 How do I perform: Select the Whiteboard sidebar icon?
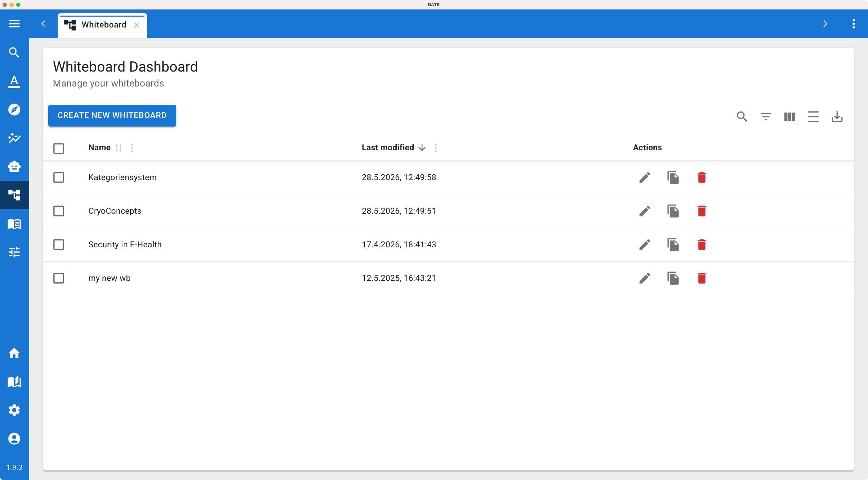pos(14,195)
